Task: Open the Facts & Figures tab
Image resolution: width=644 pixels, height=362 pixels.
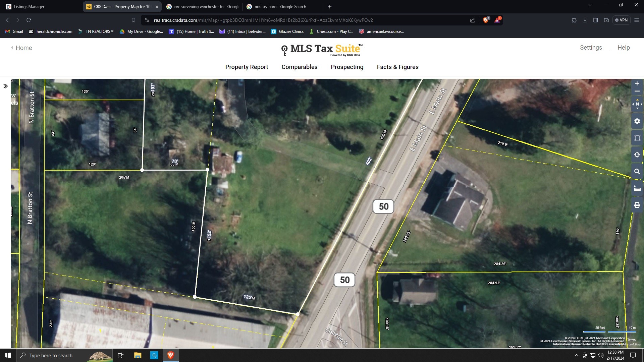Action: (x=397, y=67)
